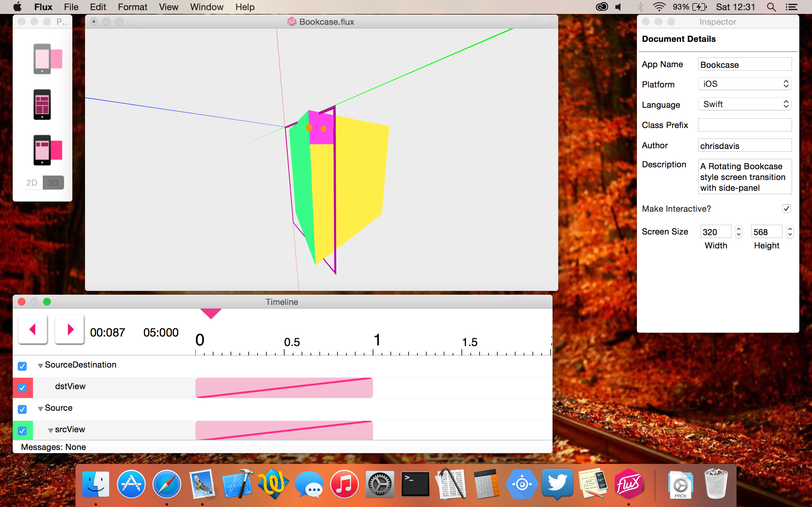Switch to 2D view mode

(x=32, y=183)
